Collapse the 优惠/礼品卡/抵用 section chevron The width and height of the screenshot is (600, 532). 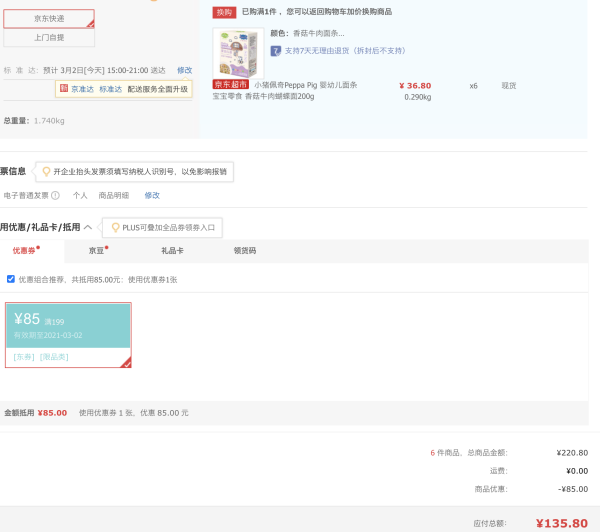point(88,227)
